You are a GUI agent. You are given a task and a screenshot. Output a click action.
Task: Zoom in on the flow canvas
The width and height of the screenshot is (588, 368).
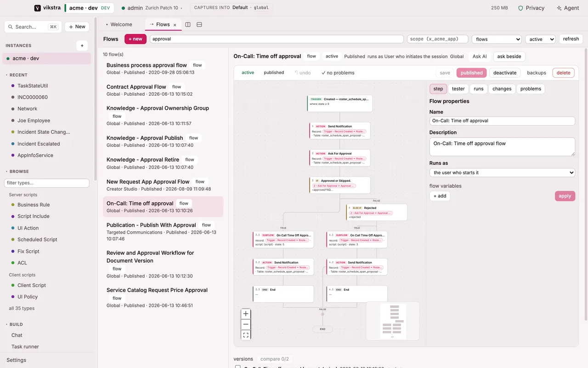[x=246, y=314]
